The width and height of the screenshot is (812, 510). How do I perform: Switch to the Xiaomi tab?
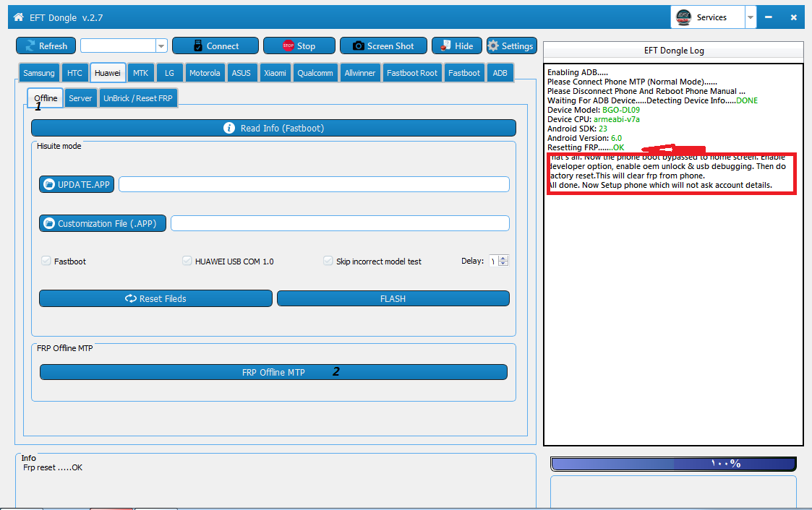point(275,73)
